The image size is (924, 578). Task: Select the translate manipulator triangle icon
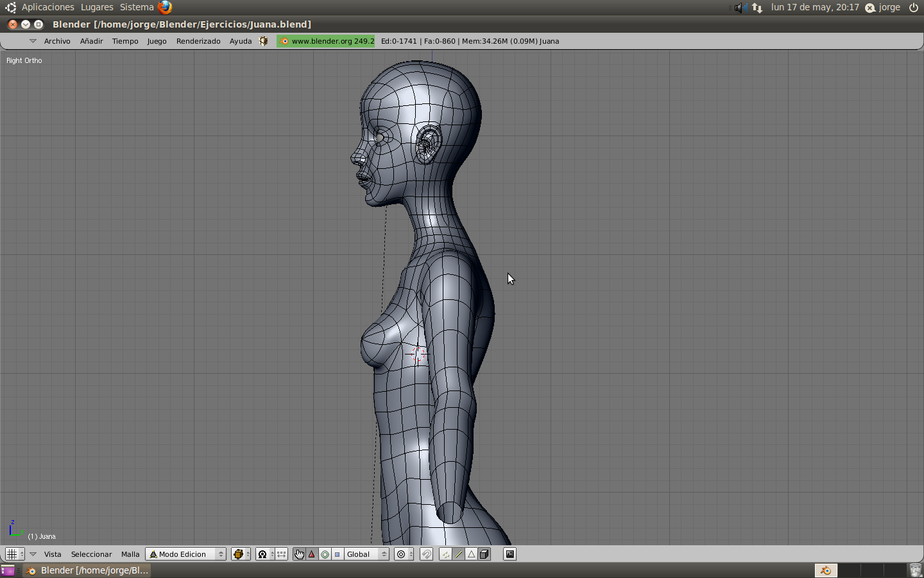pos(312,554)
